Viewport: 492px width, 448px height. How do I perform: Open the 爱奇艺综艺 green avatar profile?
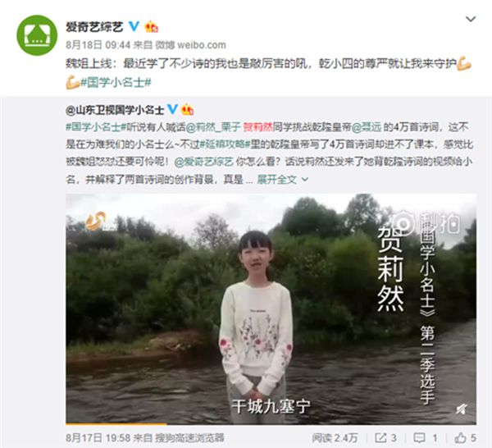click(37, 35)
